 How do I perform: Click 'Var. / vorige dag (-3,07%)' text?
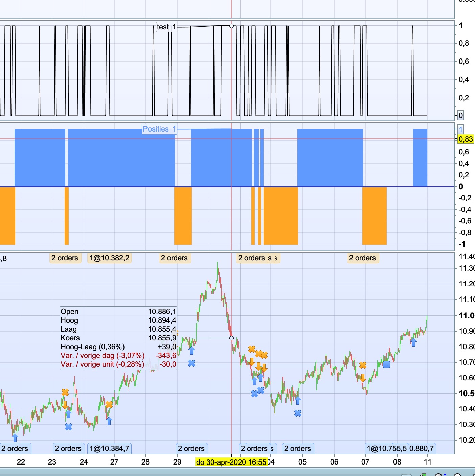(103, 355)
